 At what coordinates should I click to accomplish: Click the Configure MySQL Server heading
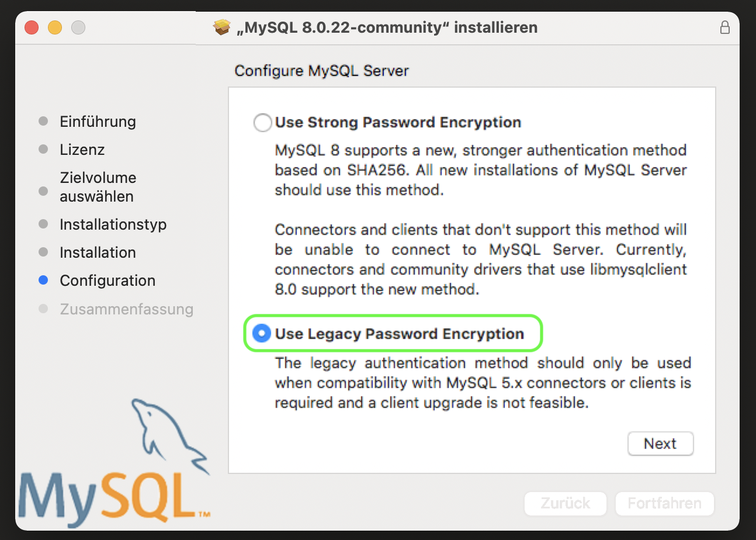pos(321,71)
